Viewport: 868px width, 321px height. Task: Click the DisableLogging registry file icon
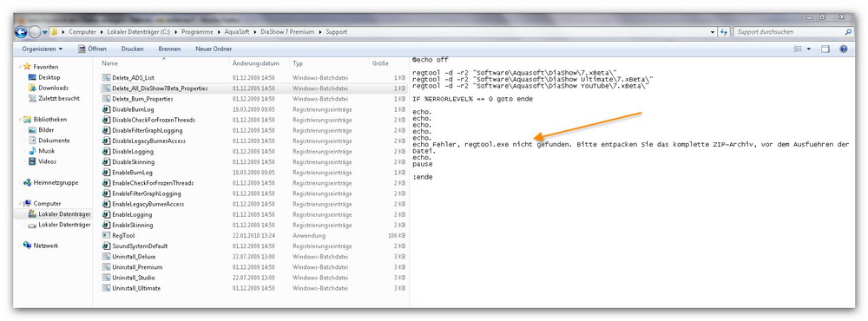pos(106,152)
